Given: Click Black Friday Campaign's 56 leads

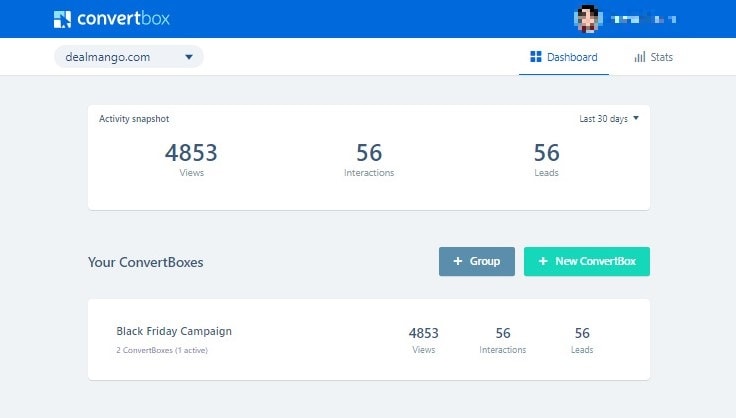Looking at the screenshot, I should click(582, 333).
